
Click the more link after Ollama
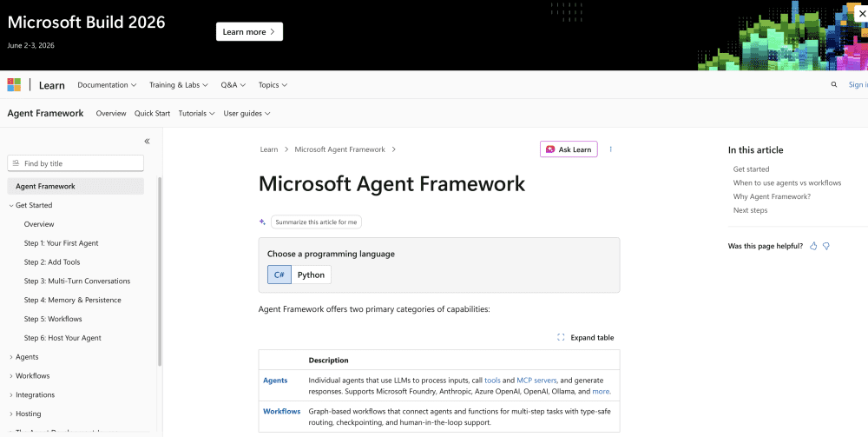[601, 391]
